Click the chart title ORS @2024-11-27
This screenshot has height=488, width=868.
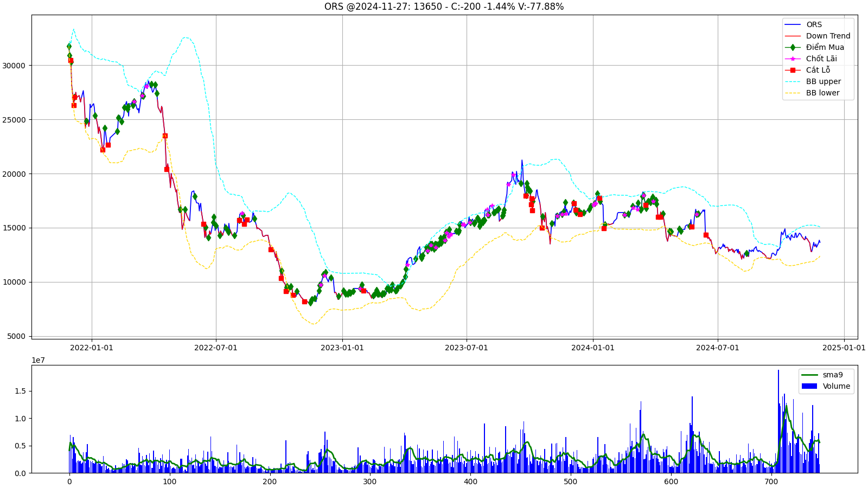[444, 7]
